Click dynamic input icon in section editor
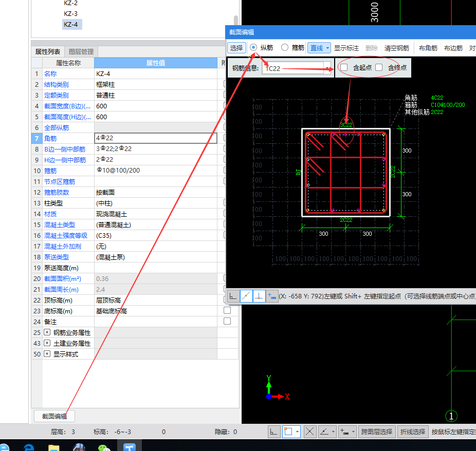Screen dimensions: 476x451 point(272,296)
